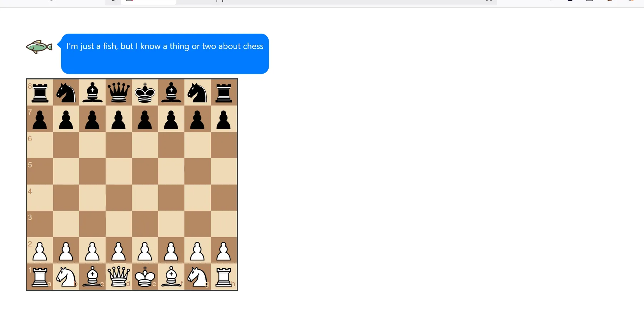Select the black bishop on c8
Viewport: 644px width, 333px height.
coord(93,93)
